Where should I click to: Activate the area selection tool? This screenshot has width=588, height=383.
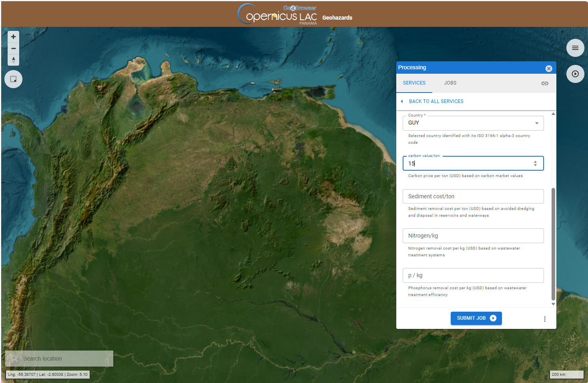click(13, 79)
